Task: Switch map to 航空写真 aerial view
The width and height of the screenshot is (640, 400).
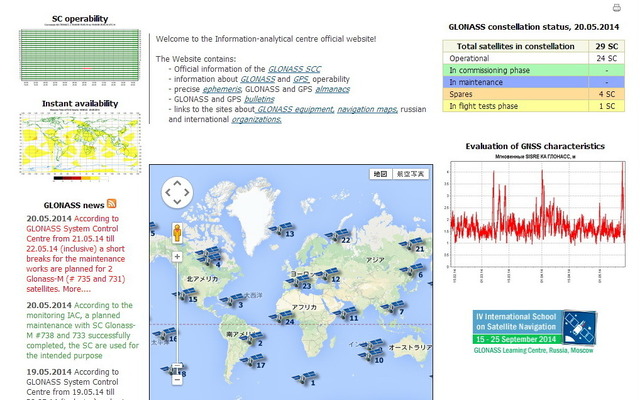Action: click(x=411, y=174)
